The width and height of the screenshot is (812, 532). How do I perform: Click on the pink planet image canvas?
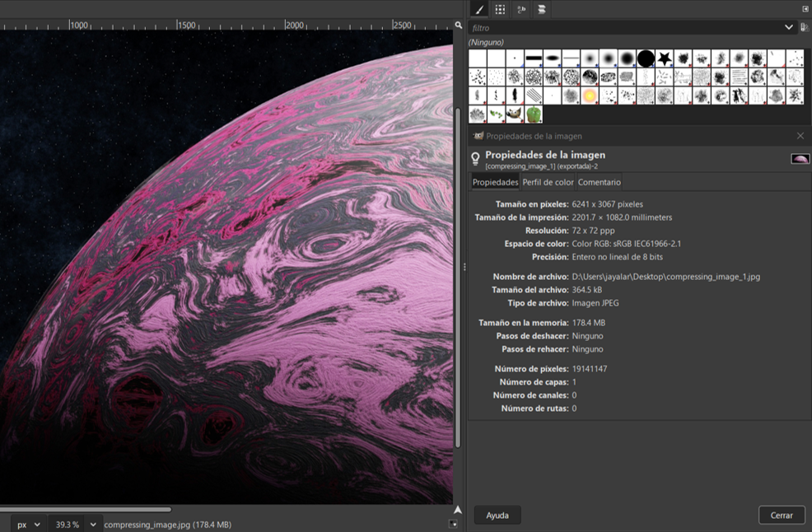pos(226,267)
